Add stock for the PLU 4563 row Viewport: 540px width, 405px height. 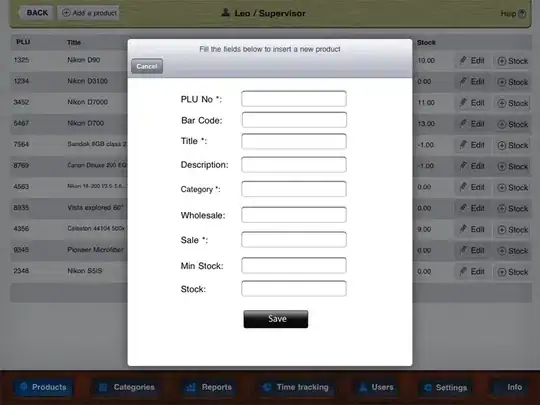(x=512, y=187)
